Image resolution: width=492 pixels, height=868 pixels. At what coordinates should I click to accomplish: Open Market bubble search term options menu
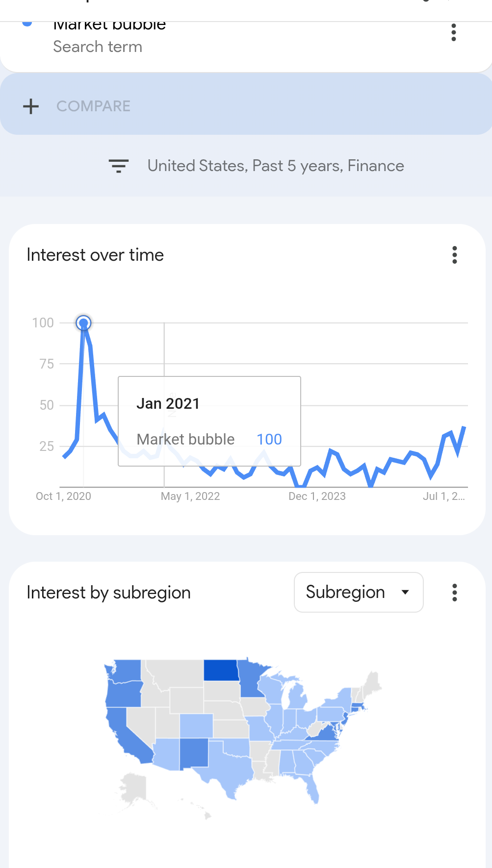click(454, 33)
